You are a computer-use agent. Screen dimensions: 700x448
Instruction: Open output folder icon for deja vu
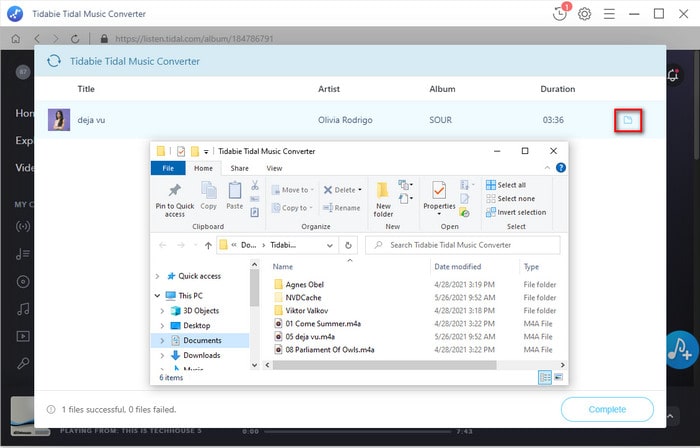click(628, 120)
